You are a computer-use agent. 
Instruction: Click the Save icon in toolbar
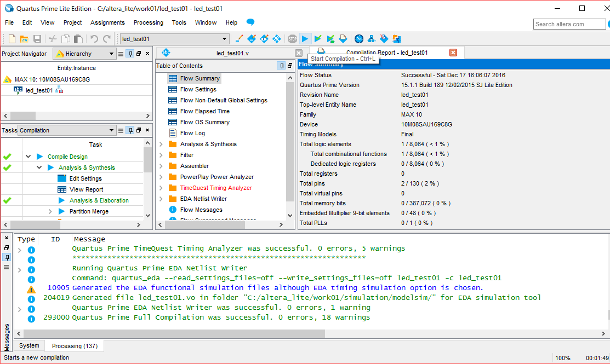[37, 39]
